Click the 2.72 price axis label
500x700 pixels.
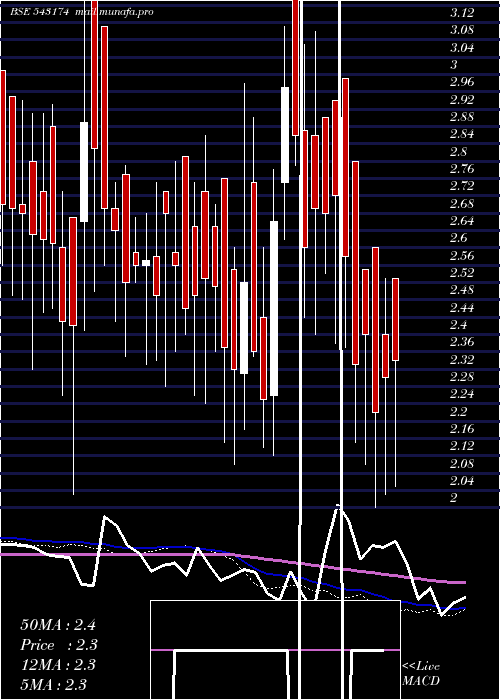tap(462, 186)
